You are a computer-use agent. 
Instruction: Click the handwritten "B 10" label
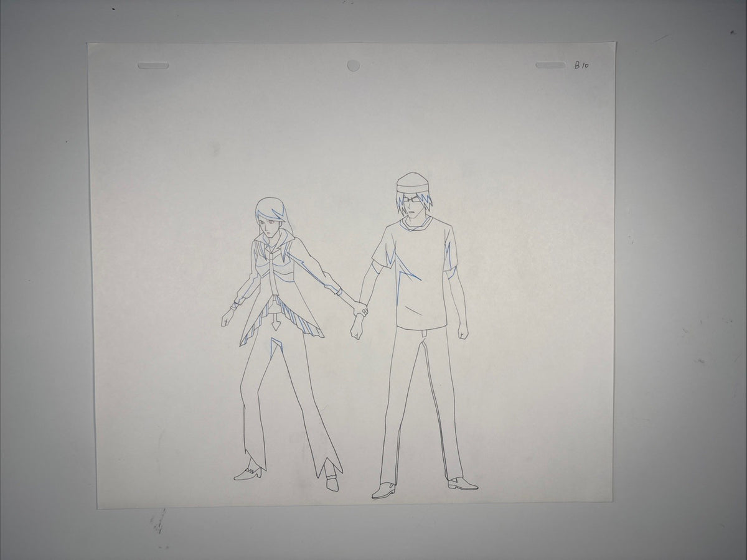(581, 65)
